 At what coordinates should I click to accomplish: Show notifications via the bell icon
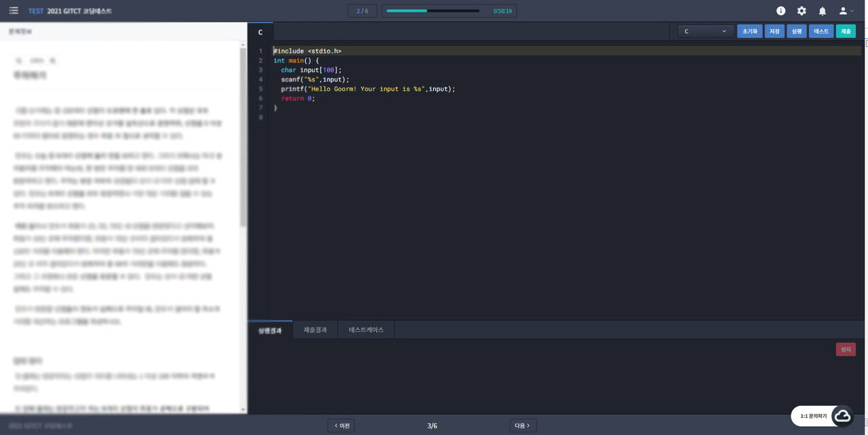point(822,11)
